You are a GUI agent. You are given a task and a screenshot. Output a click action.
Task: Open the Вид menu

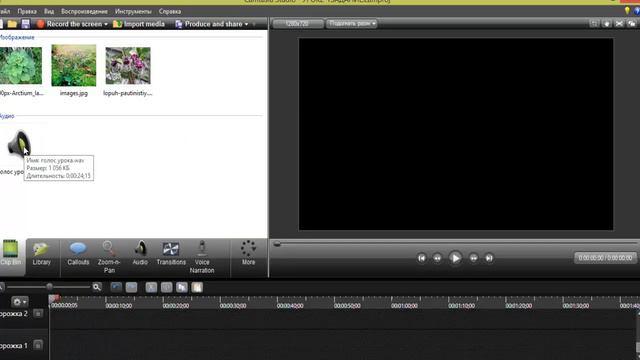click(49, 11)
